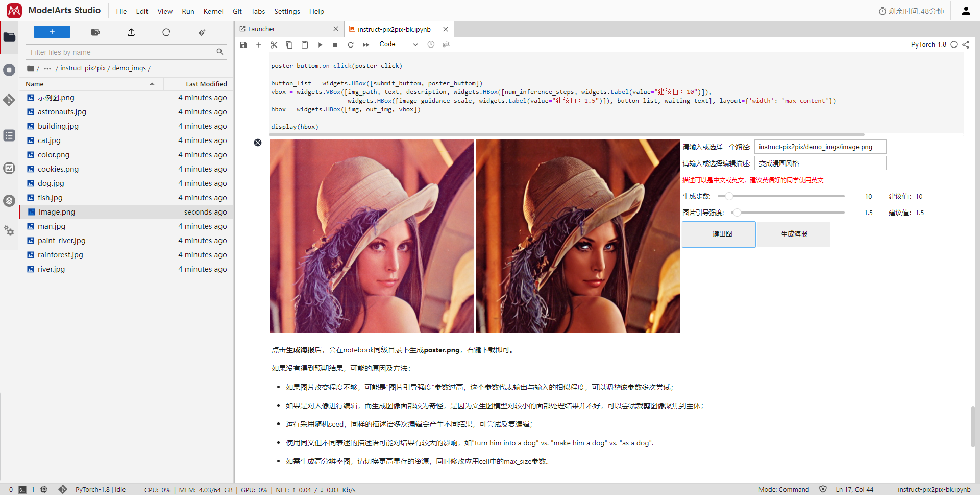Open the table of contents panel
The image size is (980, 495).
[9, 135]
